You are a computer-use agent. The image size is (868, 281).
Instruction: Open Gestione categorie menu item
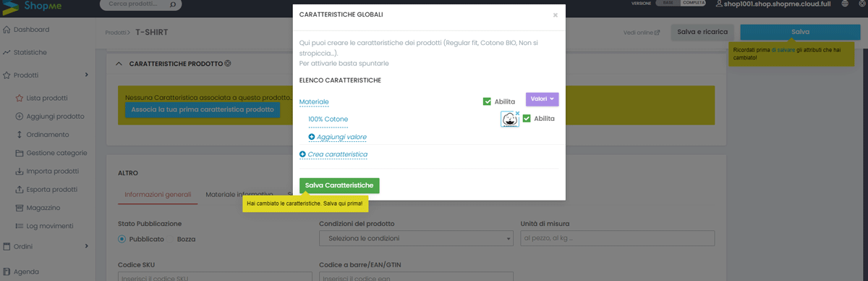click(51, 153)
